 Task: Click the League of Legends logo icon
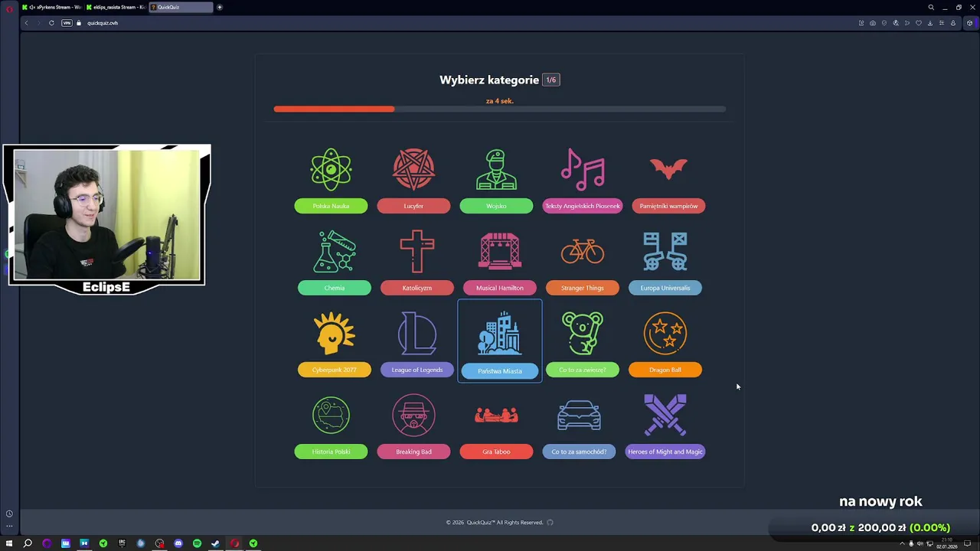tap(417, 334)
